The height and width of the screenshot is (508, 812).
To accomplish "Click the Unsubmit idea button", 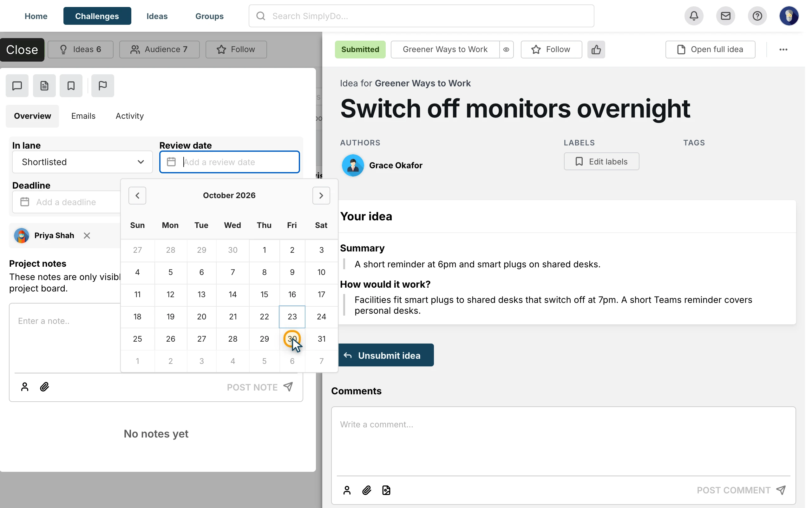I will coord(386,355).
